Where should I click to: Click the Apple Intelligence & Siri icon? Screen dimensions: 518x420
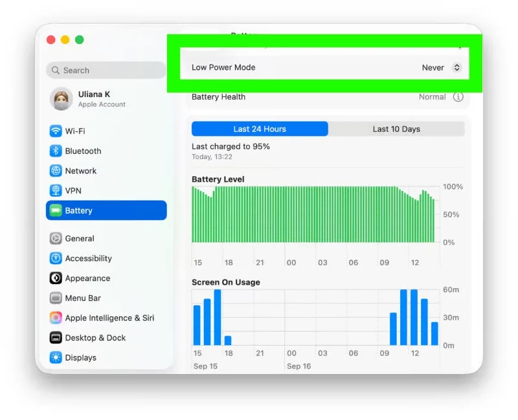click(56, 318)
